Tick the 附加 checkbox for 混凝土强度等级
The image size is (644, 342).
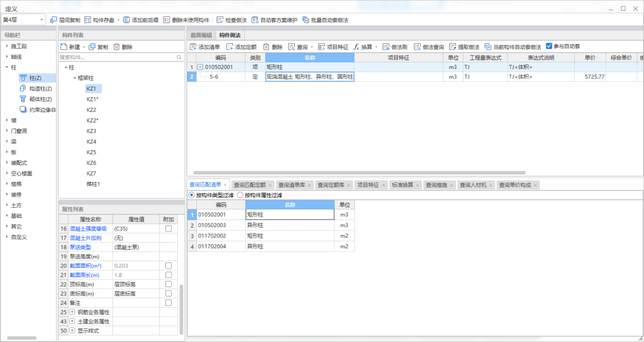coord(168,229)
